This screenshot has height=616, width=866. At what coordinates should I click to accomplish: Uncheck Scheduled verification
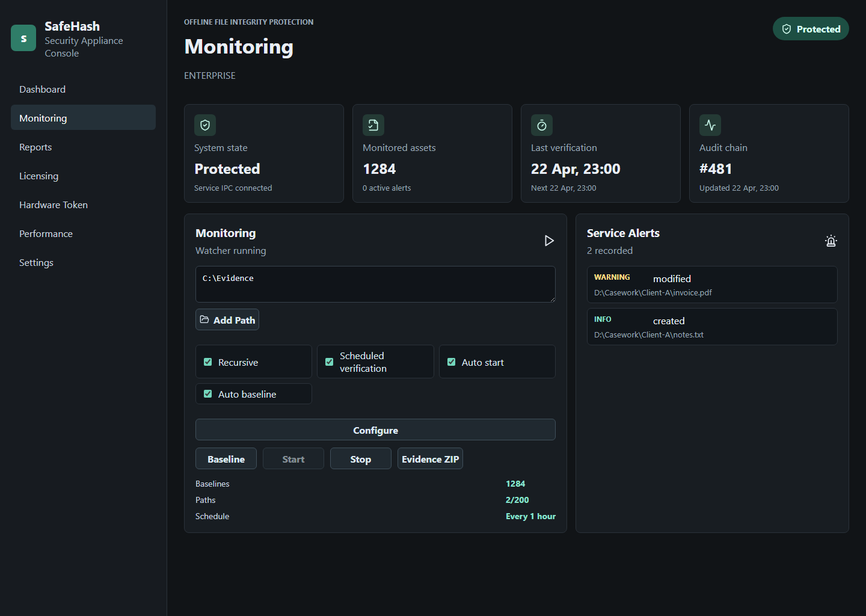click(329, 362)
